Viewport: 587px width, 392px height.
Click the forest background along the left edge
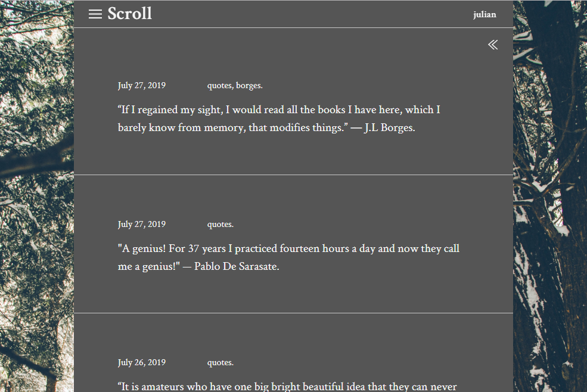(36, 197)
